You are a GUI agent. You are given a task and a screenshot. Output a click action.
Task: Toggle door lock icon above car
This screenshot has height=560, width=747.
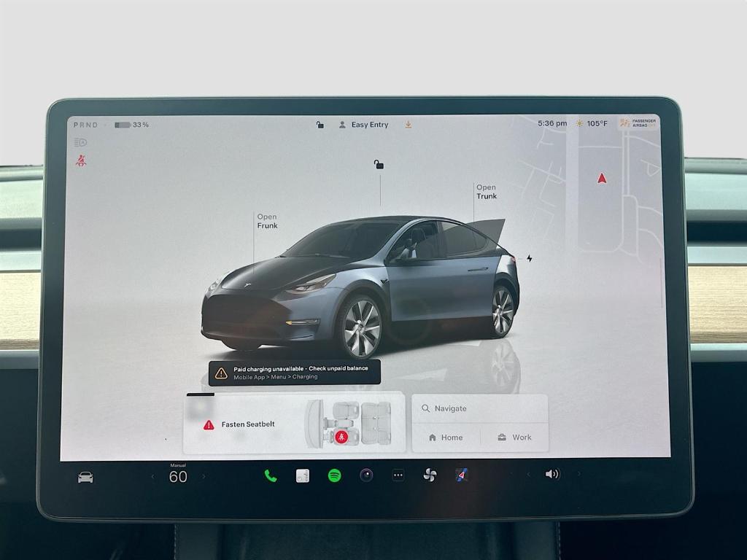pyautogui.click(x=379, y=165)
